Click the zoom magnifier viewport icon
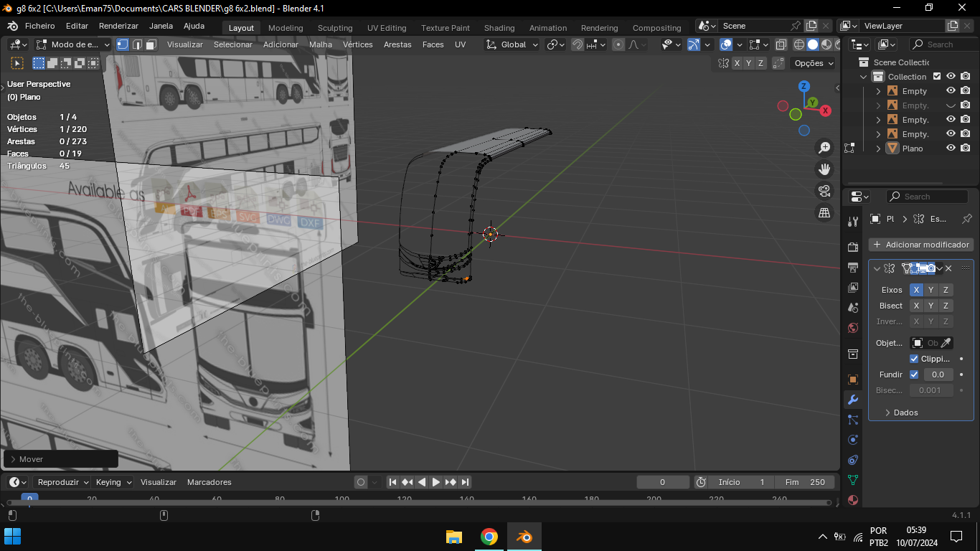Image resolution: width=980 pixels, height=551 pixels. (x=824, y=148)
